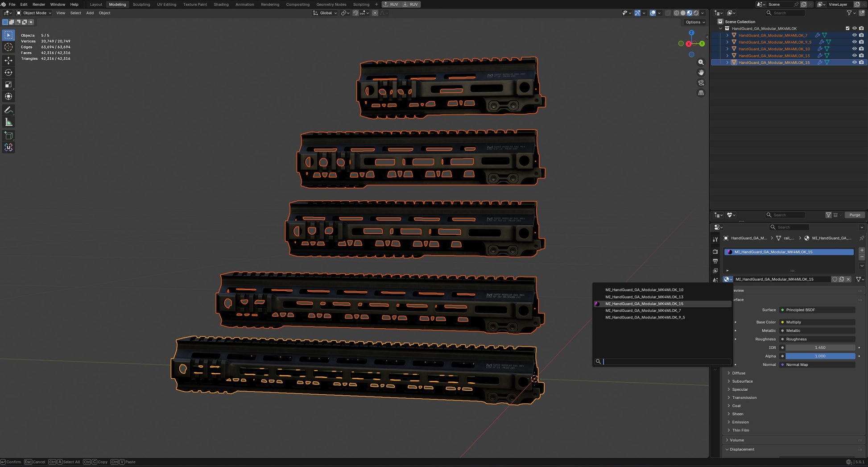
Task: Expand the Transmission panel
Action: (744, 397)
